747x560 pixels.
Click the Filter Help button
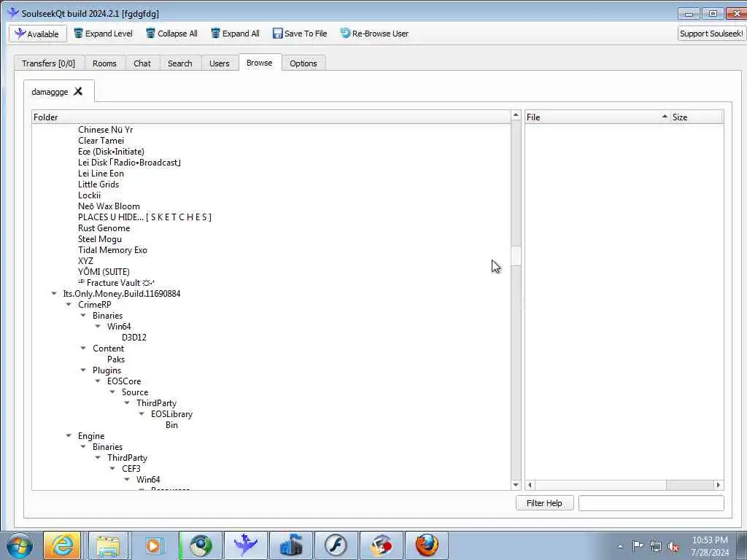[x=544, y=503]
